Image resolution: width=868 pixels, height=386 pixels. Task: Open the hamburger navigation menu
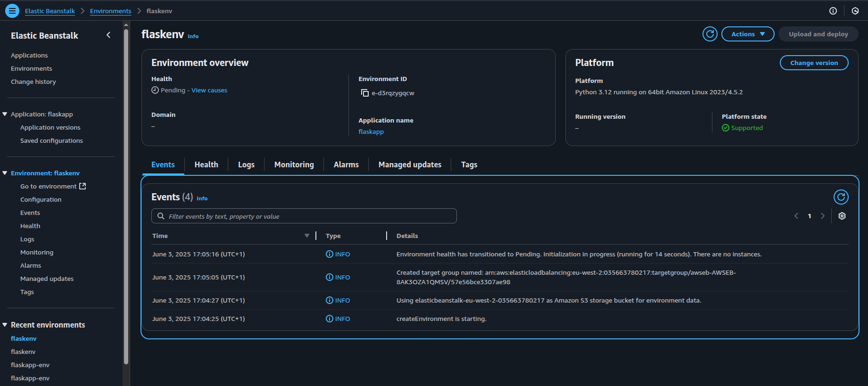12,10
